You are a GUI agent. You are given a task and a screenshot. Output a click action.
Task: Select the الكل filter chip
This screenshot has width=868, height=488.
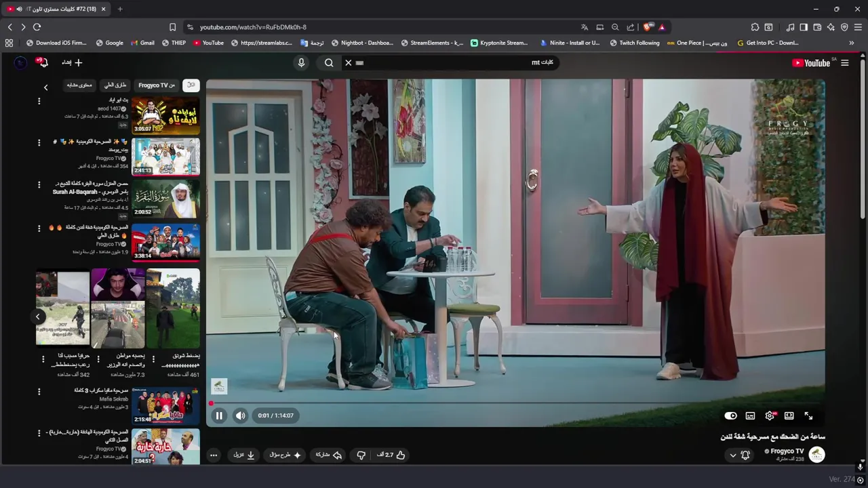(191, 85)
